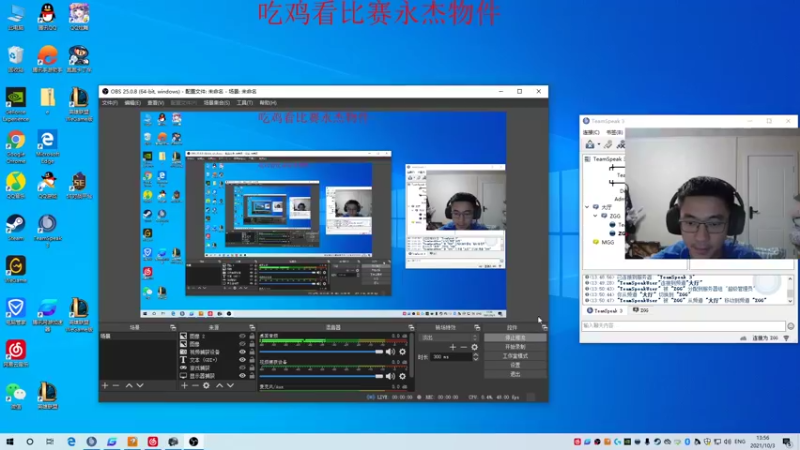Open TeamSpeak connect icon dropdown arrow
The width and height of the screenshot is (800, 450).
[x=599, y=145]
